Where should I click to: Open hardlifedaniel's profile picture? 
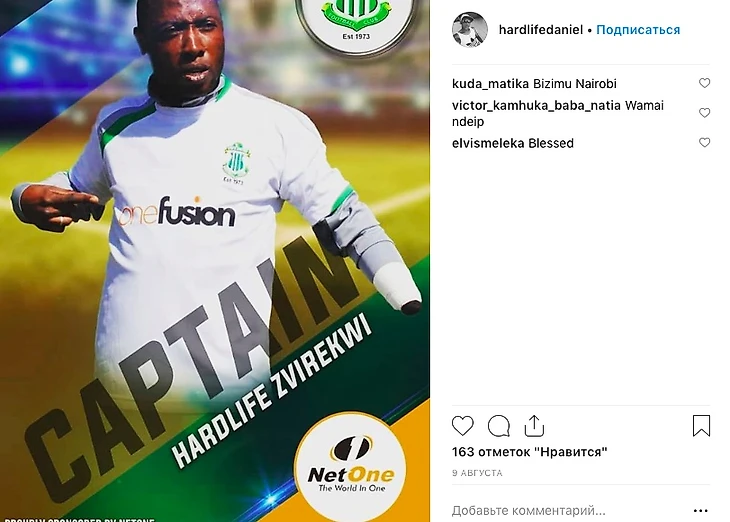click(x=470, y=30)
